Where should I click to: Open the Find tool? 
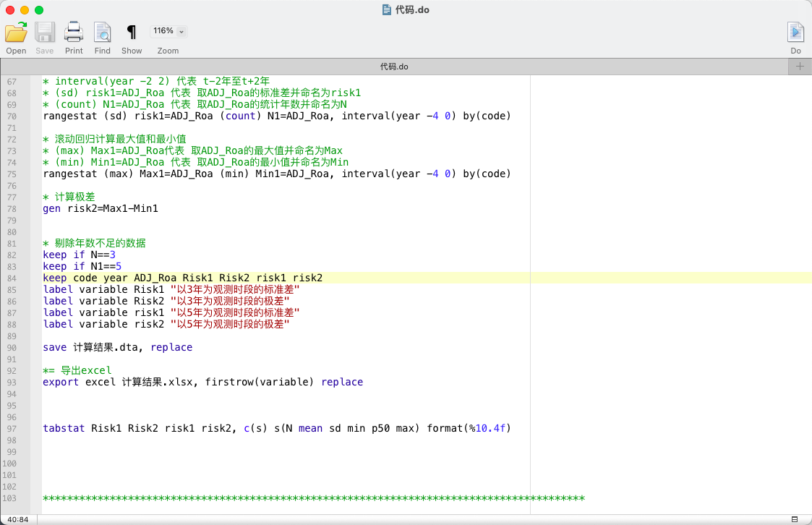(x=103, y=32)
